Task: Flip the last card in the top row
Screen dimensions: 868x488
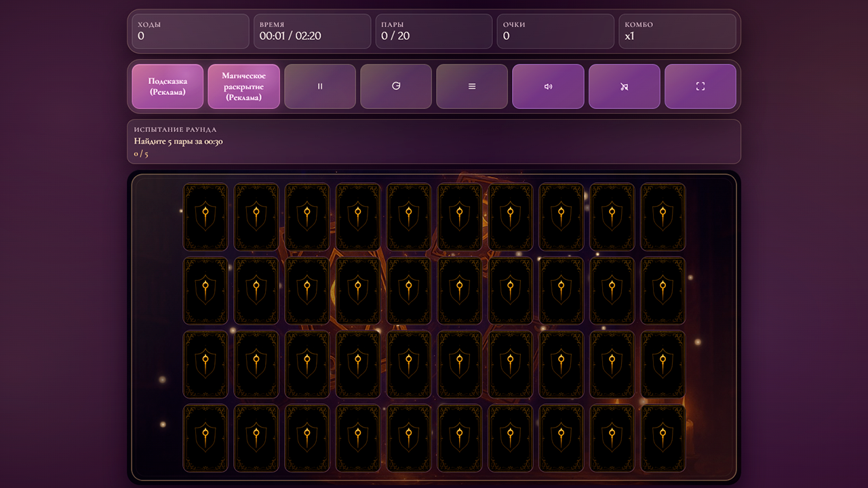Action: coord(663,217)
